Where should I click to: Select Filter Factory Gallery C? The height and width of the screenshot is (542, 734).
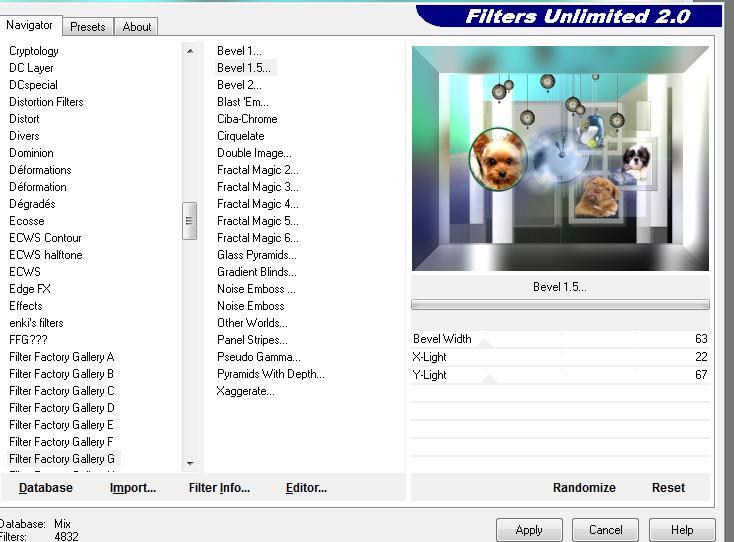(62, 391)
